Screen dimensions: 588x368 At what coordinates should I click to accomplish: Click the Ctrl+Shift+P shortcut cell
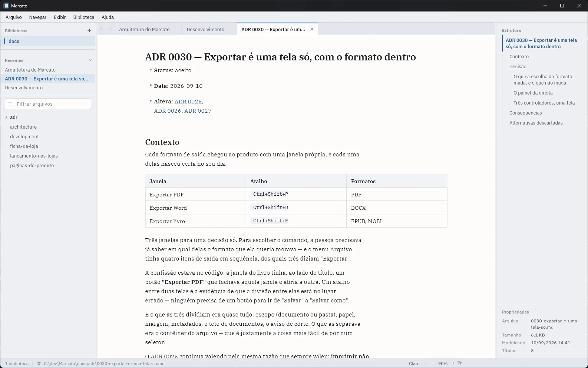(x=296, y=195)
